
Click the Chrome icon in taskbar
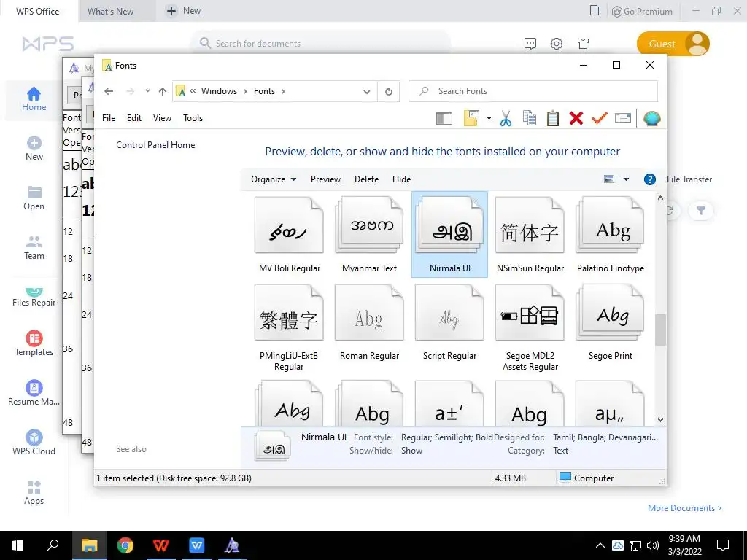click(x=125, y=545)
